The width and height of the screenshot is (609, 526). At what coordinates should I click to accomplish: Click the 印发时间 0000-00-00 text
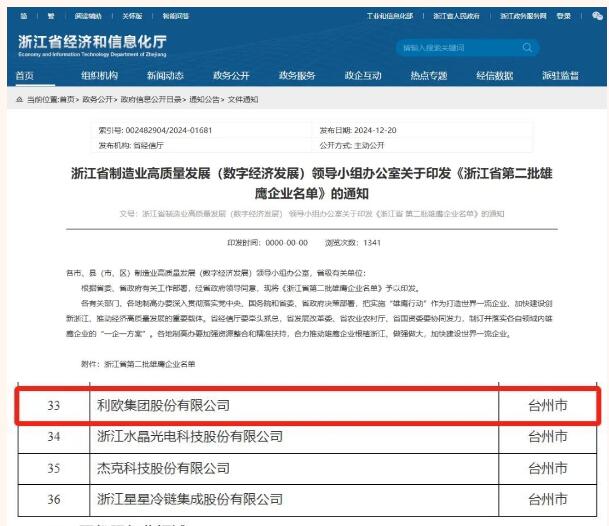tap(267, 243)
